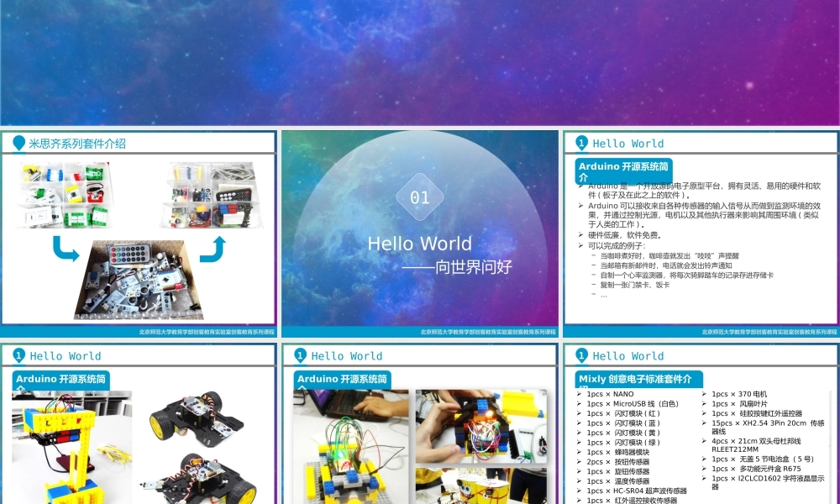Click the 北京师范大学 footer on the 01 title slide
The width and height of the screenshot is (840, 504).
point(488,332)
